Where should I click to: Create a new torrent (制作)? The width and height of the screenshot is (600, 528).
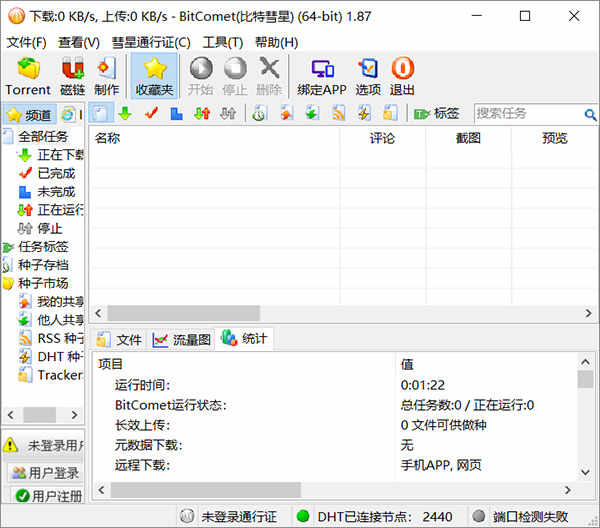pyautogui.click(x=106, y=76)
